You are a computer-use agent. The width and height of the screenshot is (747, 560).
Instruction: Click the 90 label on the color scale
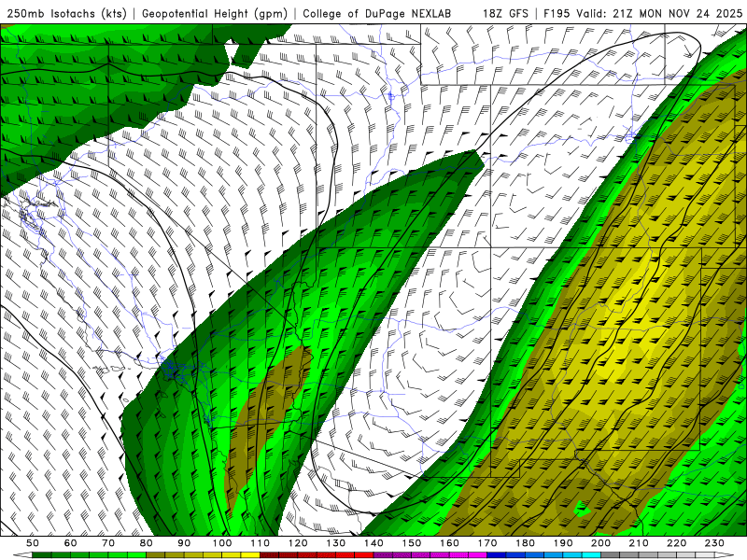tap(184, 543)
